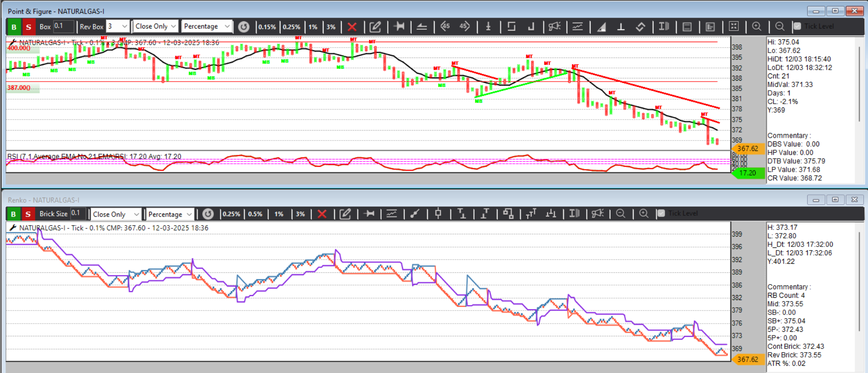
Task: Click the red X delete icon in Point & Figure toolbar
Action: (x=352, y=27)
